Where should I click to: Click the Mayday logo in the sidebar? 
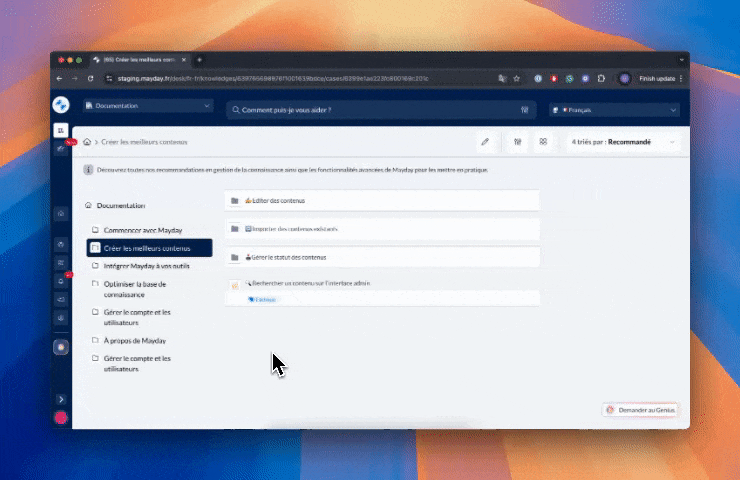pos(60,105)
